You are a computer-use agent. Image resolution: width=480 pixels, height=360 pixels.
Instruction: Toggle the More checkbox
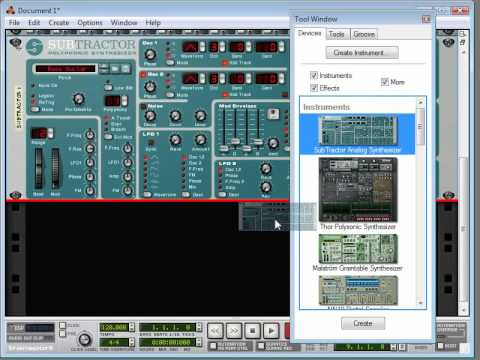tap(385, 82)
